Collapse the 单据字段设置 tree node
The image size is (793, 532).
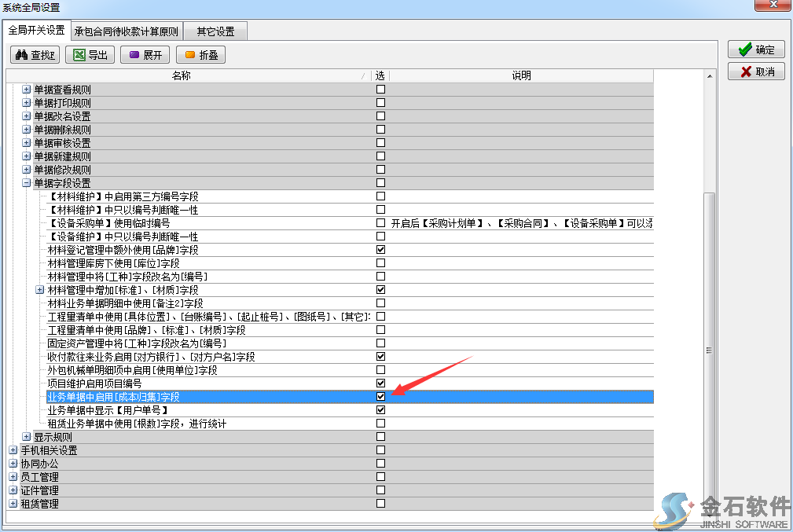(26, 183)
